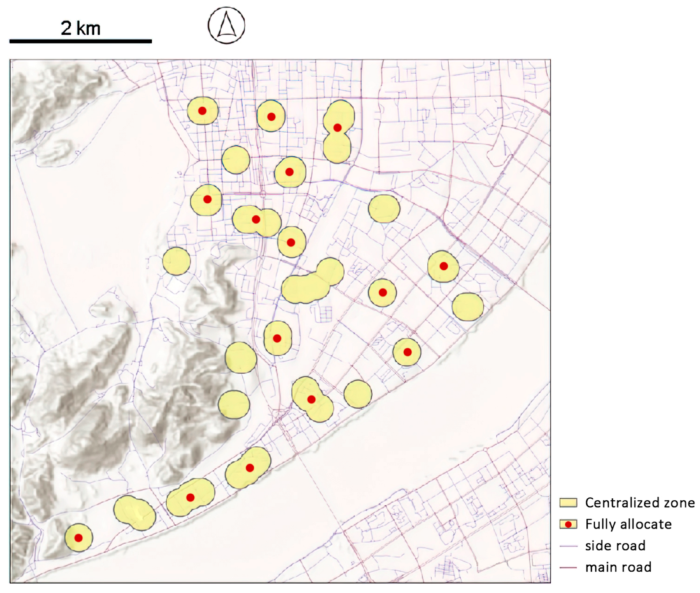Image resolution: width=700 pixels, height=593 pixels.
Task: Click the Fully allocate legend swatch icon
Action: point(568,524)
